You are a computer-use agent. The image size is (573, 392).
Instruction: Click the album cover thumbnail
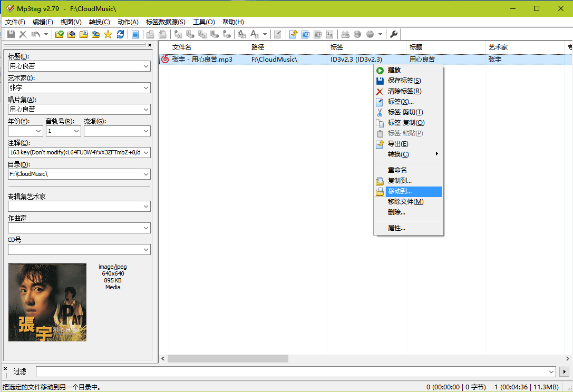point(47,302)
